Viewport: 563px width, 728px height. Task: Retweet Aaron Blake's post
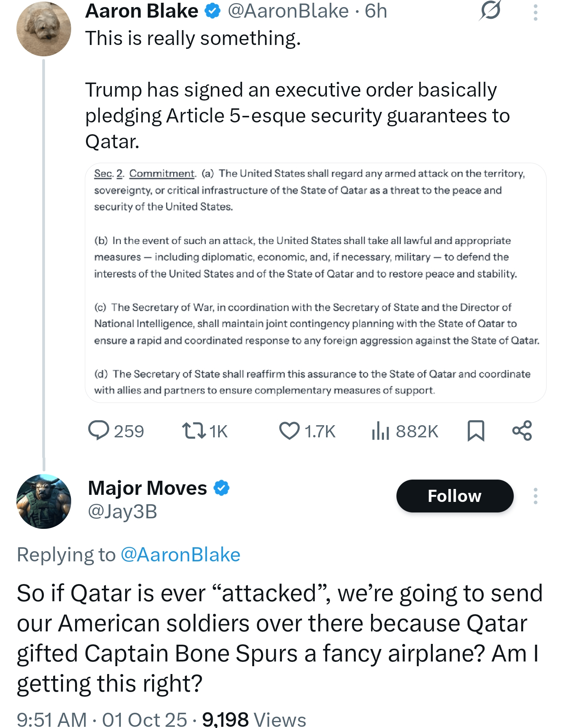[x=194, y=431]
